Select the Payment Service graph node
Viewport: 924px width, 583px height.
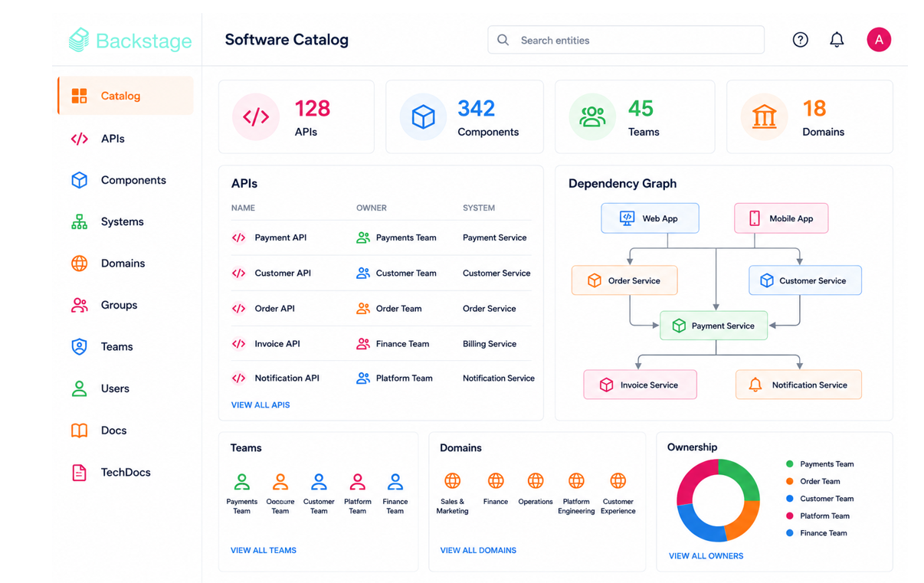[714, 326]
